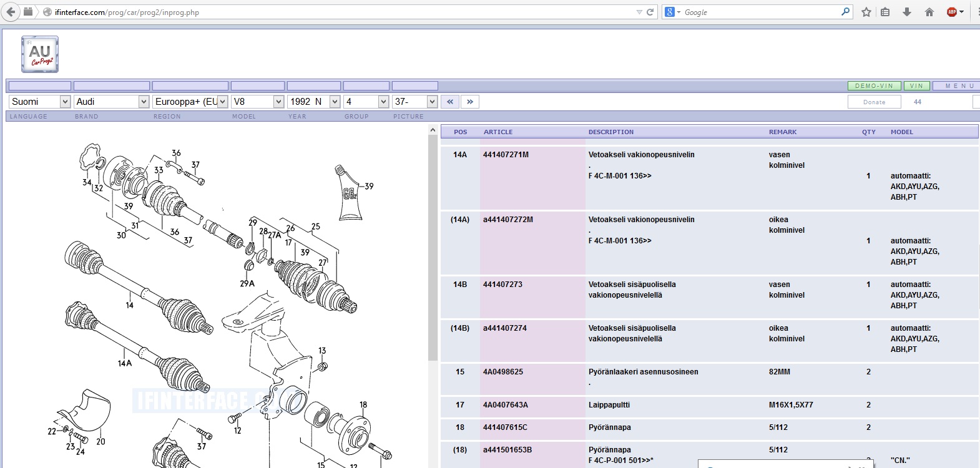
Task: Open the V8 model dropdown
Action: coord(258,102)
